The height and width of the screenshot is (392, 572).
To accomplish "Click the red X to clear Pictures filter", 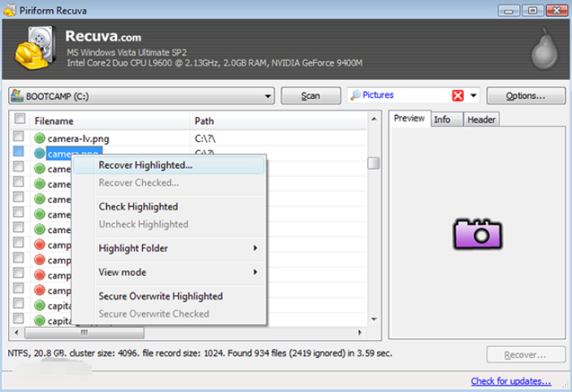I will [457, 96].
